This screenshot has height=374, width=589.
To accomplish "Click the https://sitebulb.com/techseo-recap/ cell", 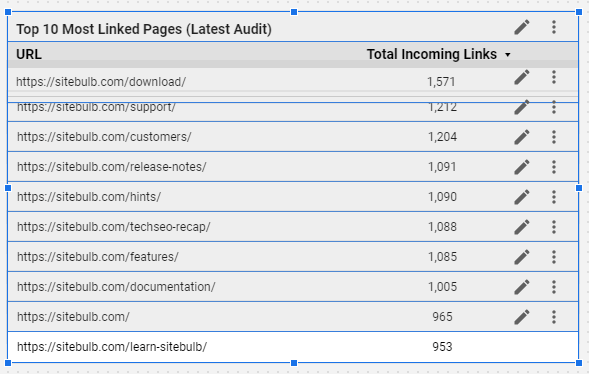I will (114, 227).
